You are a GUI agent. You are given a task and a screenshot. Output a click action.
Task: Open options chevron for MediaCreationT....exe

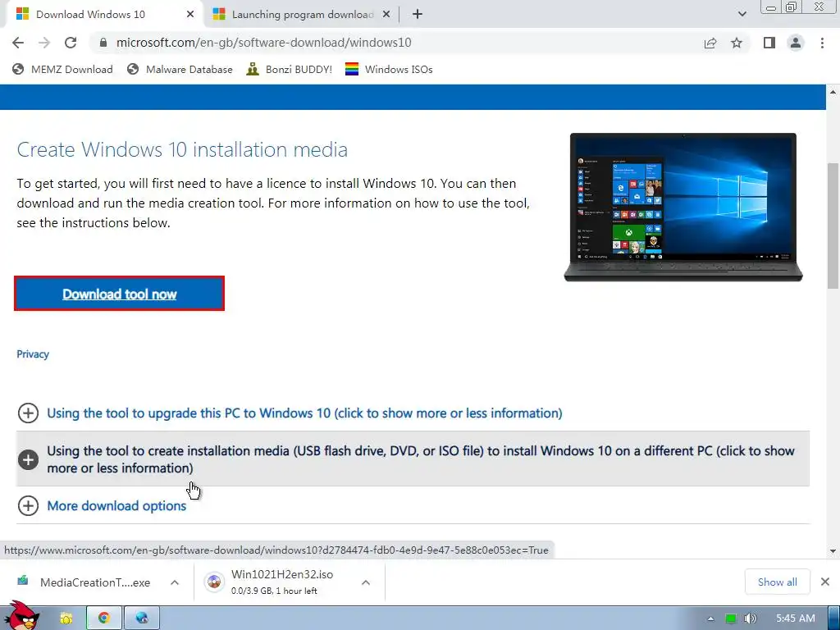tap(175, 582)
